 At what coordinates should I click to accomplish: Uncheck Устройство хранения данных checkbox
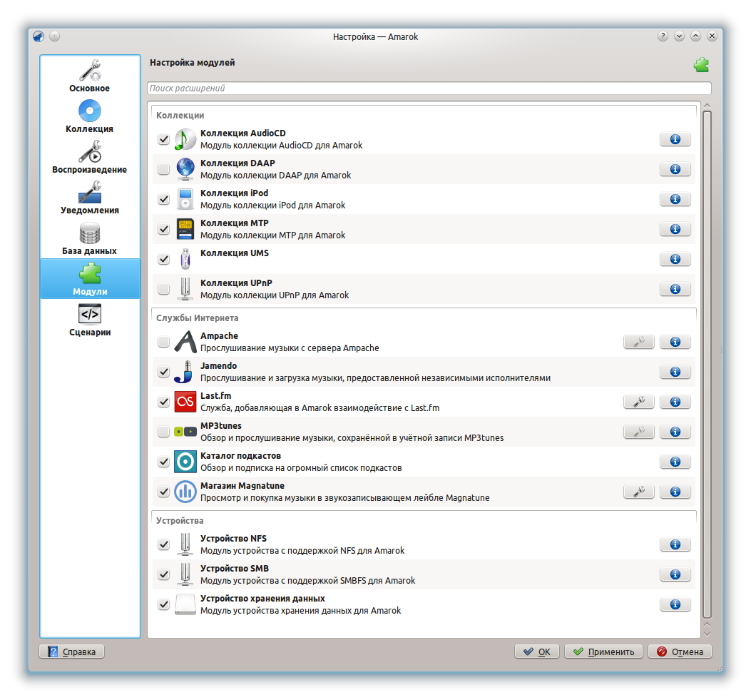pyautogui.click(x=164, y=604)
